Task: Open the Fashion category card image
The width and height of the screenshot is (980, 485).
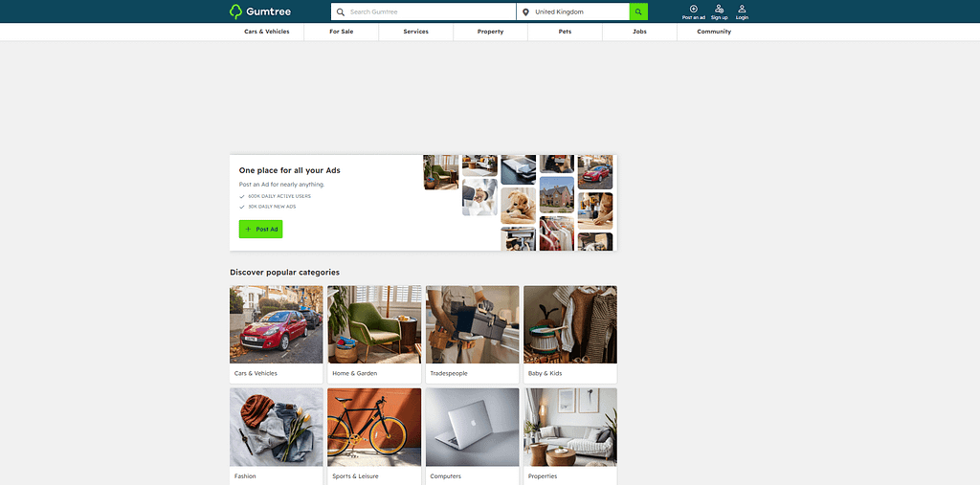Action: (x=277, y=427)
